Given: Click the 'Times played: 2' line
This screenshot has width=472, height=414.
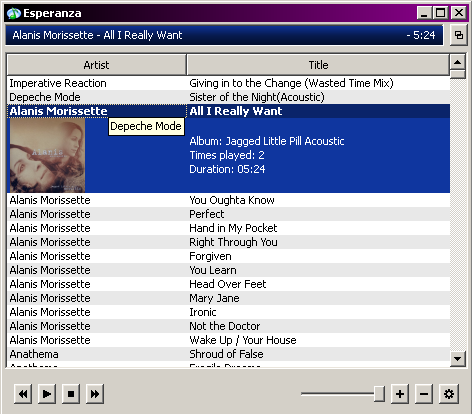Looking at the screenshot, I should coord(227,155).
